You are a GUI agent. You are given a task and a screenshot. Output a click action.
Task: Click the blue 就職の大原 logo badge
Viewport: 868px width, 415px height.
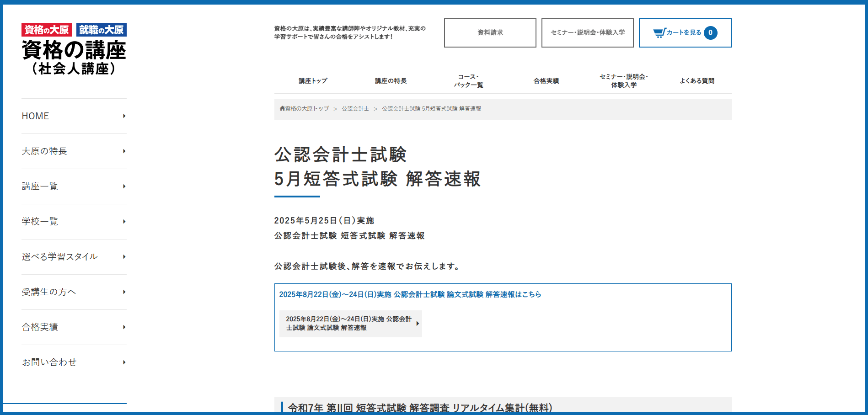(102, 29)
